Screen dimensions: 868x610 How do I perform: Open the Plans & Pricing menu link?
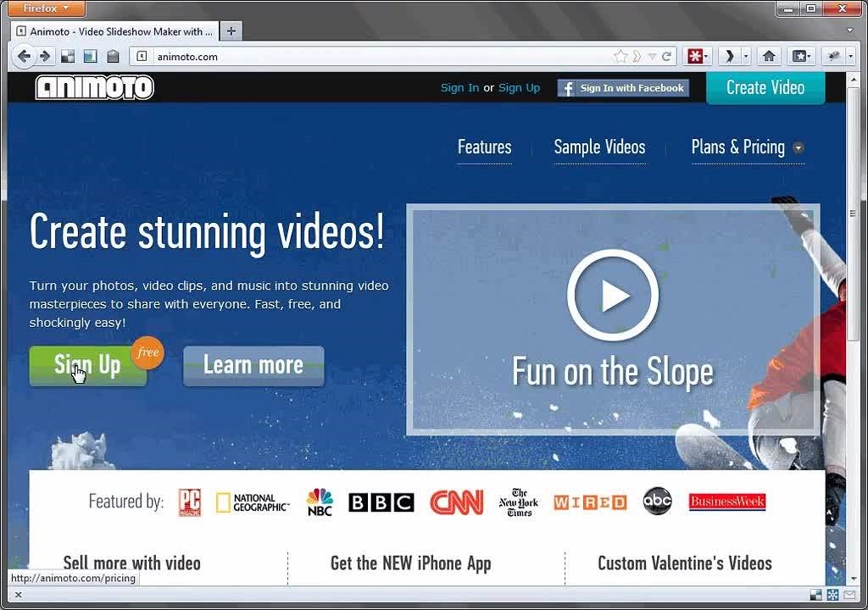[738, 147]
